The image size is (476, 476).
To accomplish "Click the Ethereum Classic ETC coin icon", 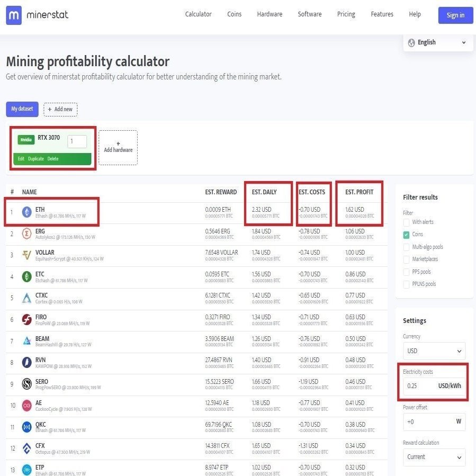I will point(27,277).
